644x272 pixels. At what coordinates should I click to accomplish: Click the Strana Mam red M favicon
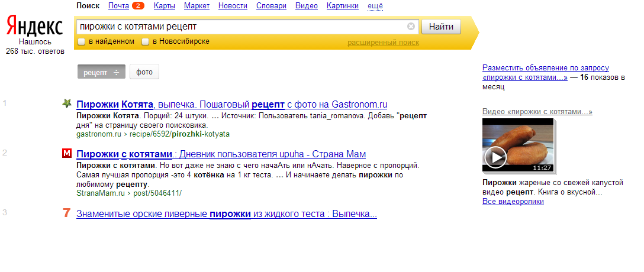66,154
